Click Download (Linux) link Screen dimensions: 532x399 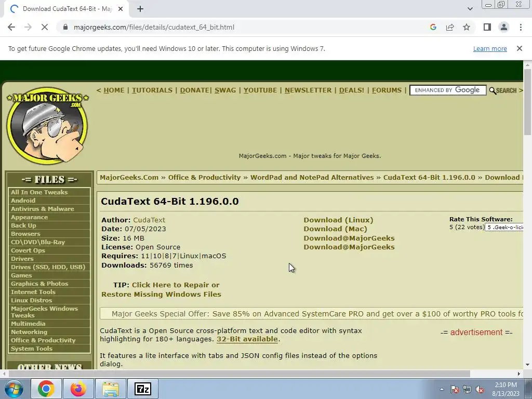[338, 220]
